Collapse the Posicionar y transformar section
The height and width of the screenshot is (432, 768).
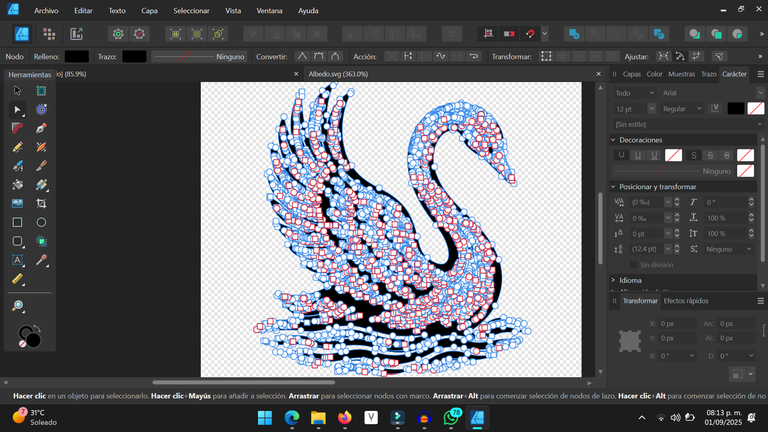[x=613, y=187]
